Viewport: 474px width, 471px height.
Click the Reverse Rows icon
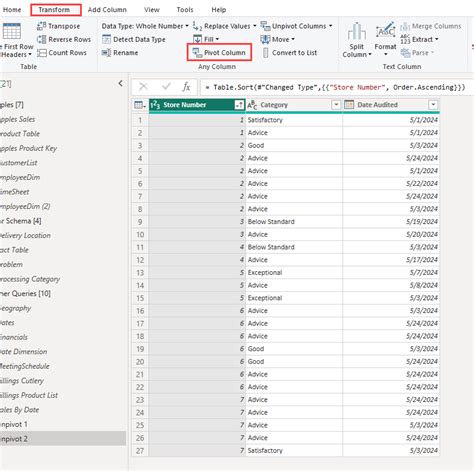tap(41, 39)
